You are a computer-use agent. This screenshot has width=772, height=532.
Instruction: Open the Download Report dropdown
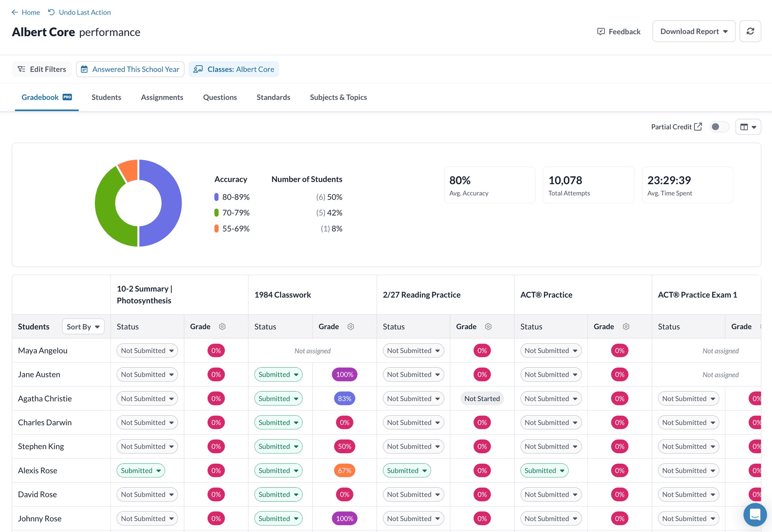(694, 31)
